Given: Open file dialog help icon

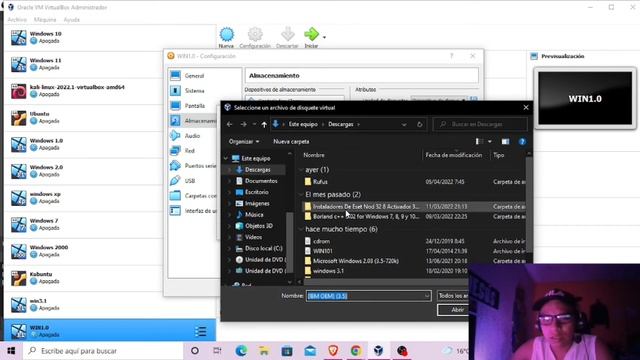Looking at the screenshot, I should click(522, 142).
